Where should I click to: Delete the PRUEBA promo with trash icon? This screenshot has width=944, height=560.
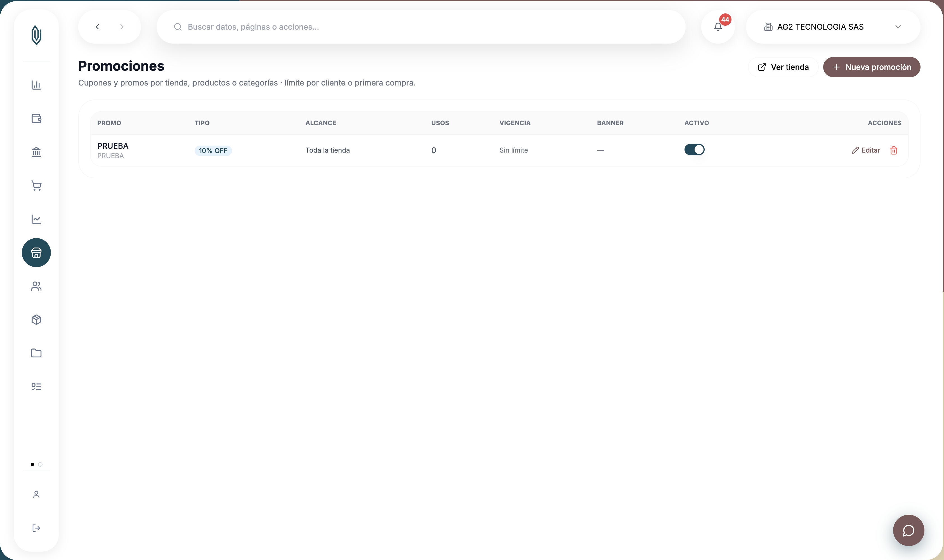pos(893,150)
